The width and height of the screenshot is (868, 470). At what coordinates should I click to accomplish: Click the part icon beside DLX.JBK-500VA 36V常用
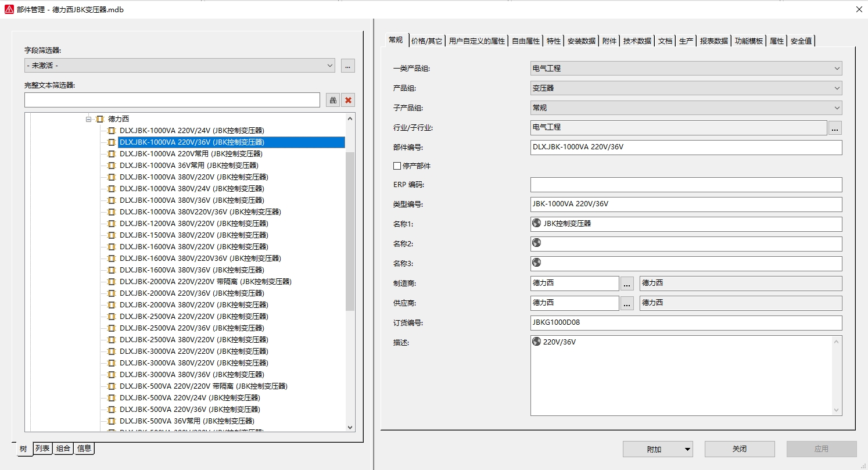(x=112, y=421)
